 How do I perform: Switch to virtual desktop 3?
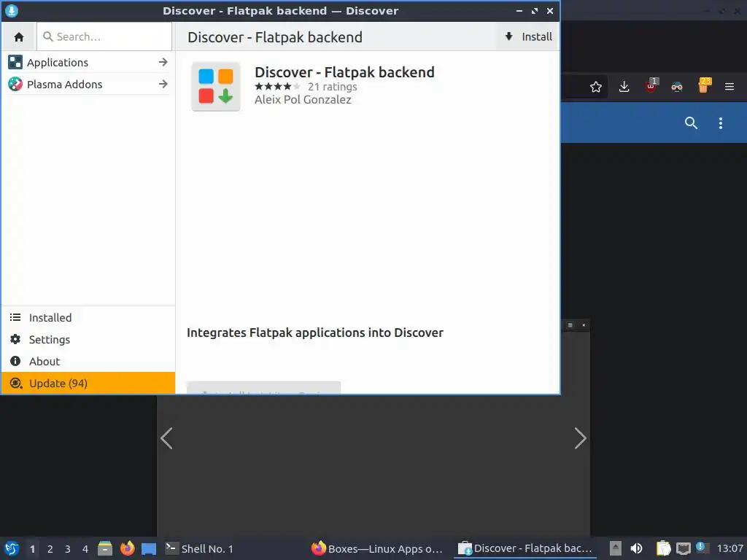coord(68,549)
